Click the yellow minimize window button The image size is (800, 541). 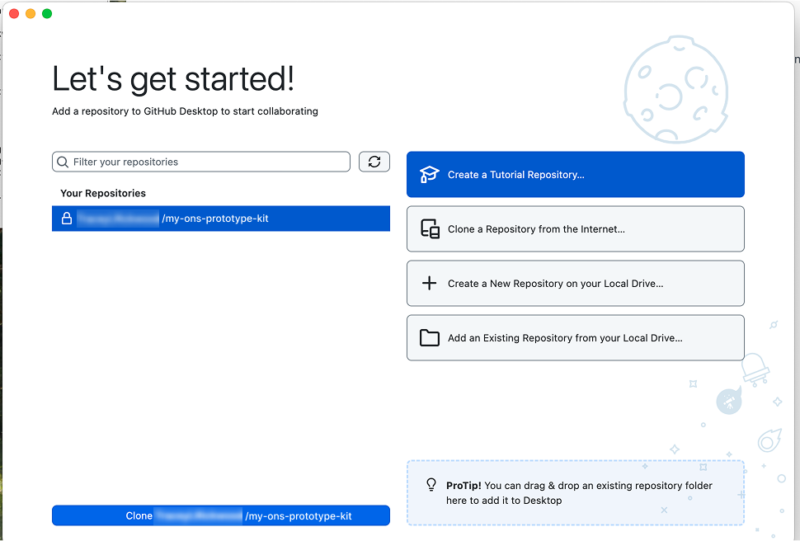(31, 14)
